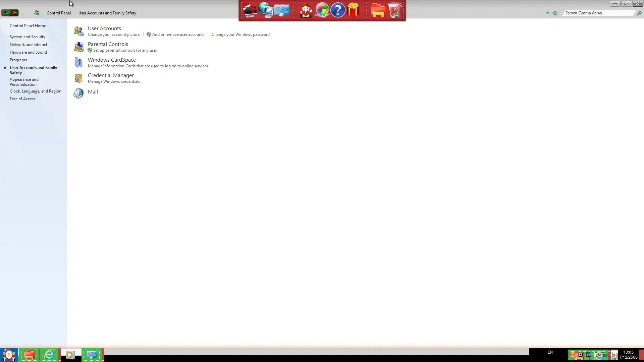This screenshot has height=362, width=644.
Task: Click the green back arrow button
Action: click(x=6, y=13)
